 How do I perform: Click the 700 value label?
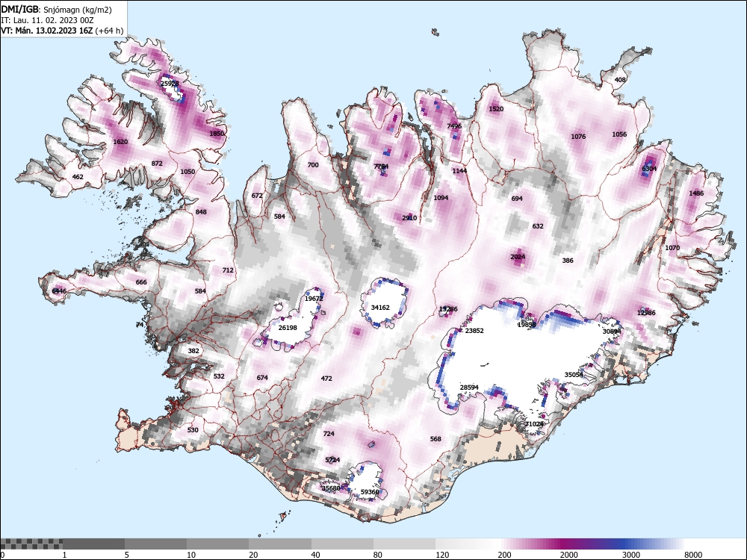click(x=313, y=165)
